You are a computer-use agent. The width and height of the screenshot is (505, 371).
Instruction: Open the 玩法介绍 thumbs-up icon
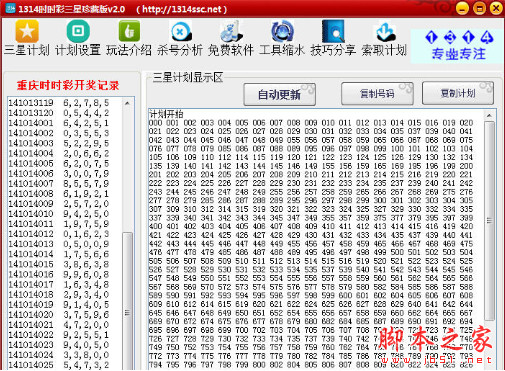click(x=129, y=31)
